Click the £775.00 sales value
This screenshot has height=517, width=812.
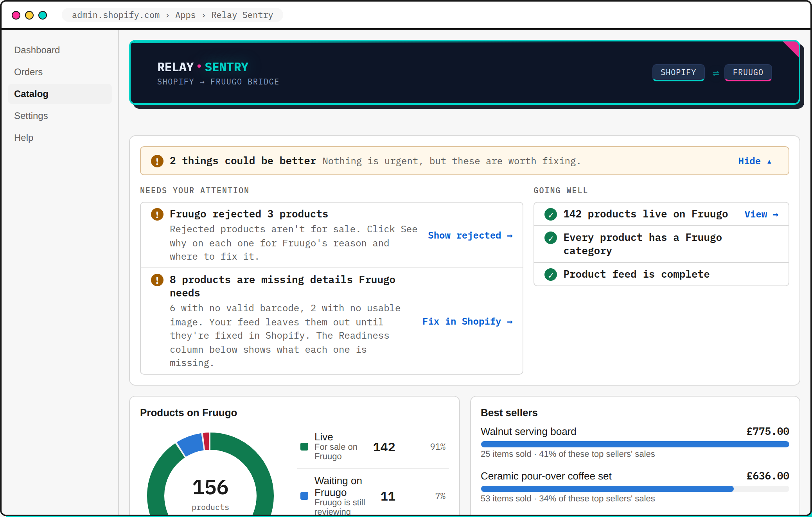point(768,431)
